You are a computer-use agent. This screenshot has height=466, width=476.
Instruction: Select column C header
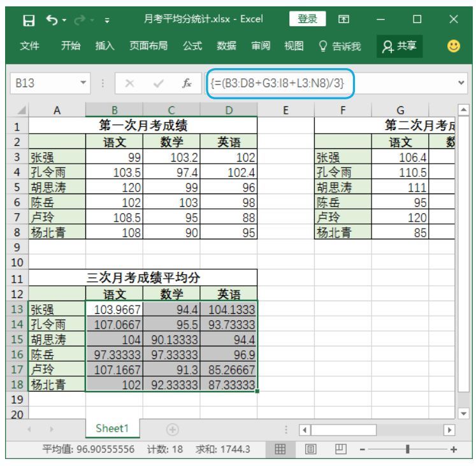pyautogui.click(x=171, y=109)
